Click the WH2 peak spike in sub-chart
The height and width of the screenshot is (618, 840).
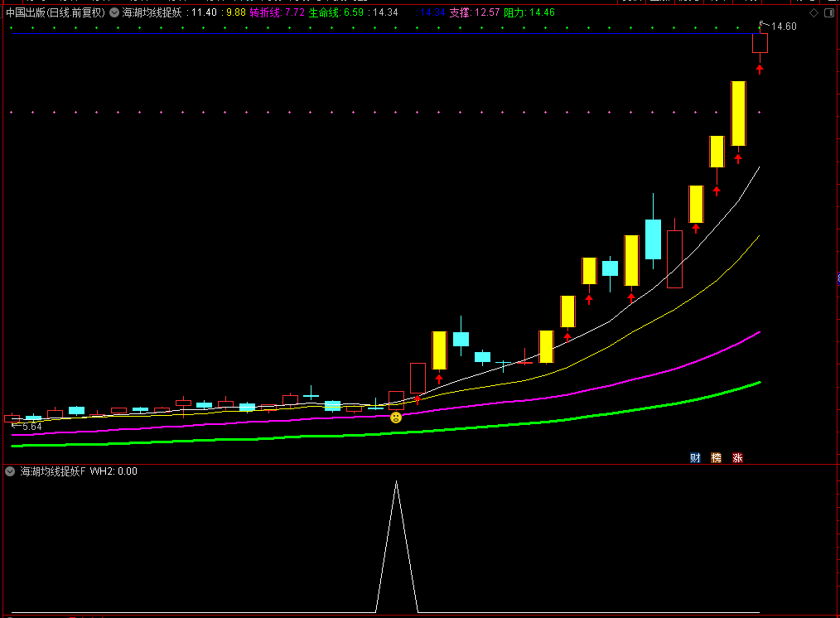(397, 483)
